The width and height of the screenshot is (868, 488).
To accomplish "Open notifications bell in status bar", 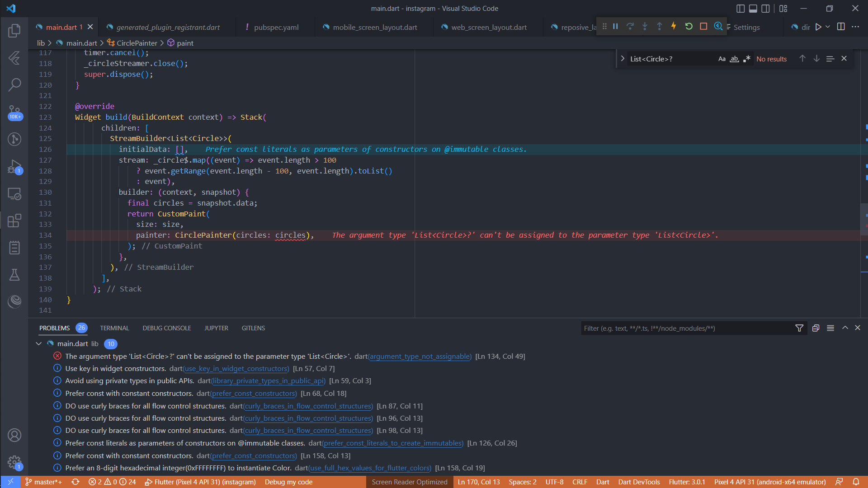I will 856,482.
